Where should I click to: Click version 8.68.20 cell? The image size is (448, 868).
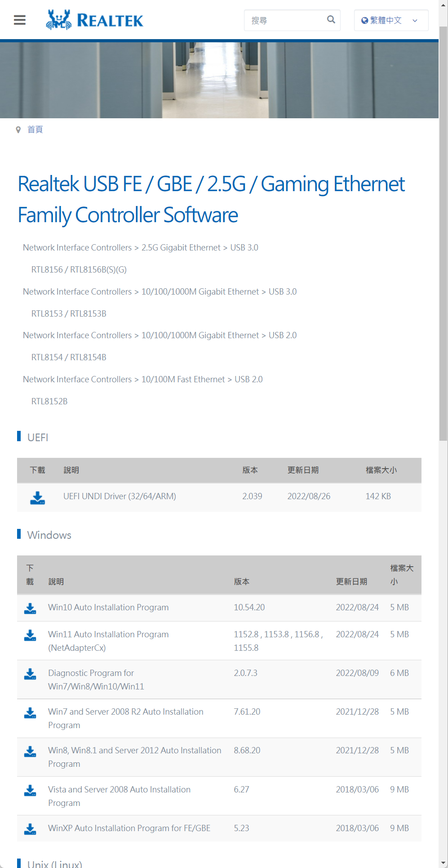pos(247,750)
